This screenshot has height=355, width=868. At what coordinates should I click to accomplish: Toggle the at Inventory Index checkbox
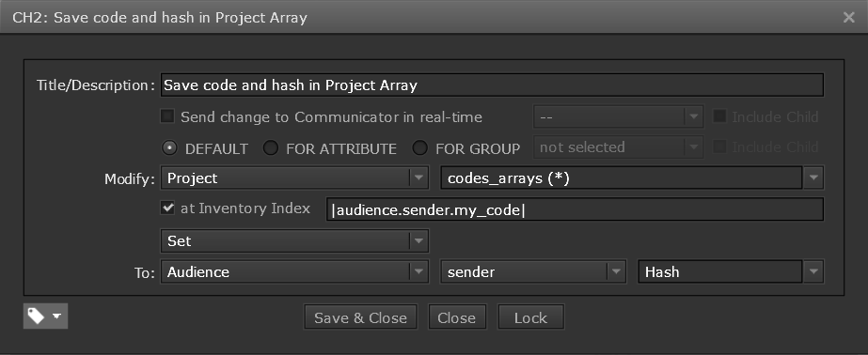click(167, 208)
